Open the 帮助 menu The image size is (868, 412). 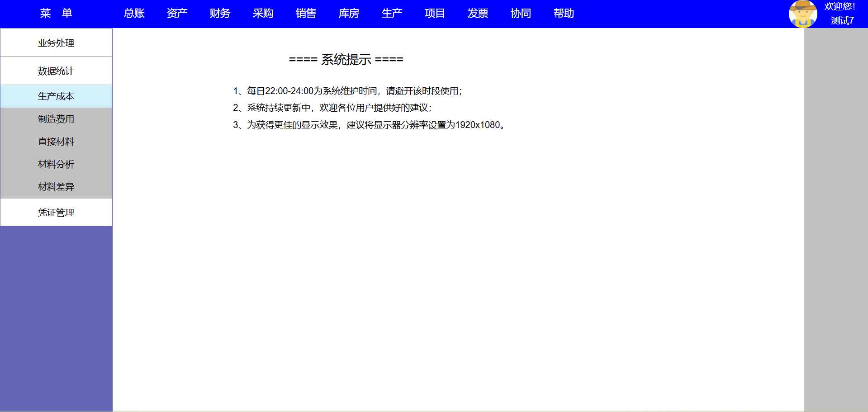(x=564, y=14)
